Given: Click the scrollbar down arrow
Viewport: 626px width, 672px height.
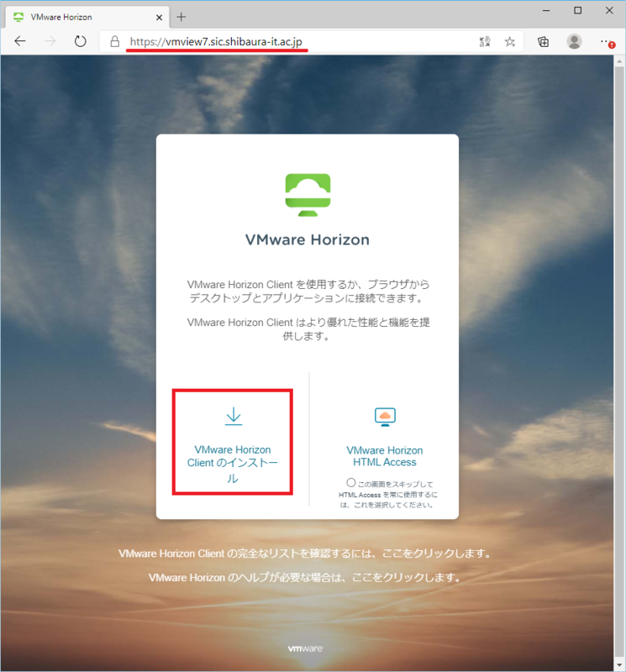Looking at the screenshot, I should 619,664.
